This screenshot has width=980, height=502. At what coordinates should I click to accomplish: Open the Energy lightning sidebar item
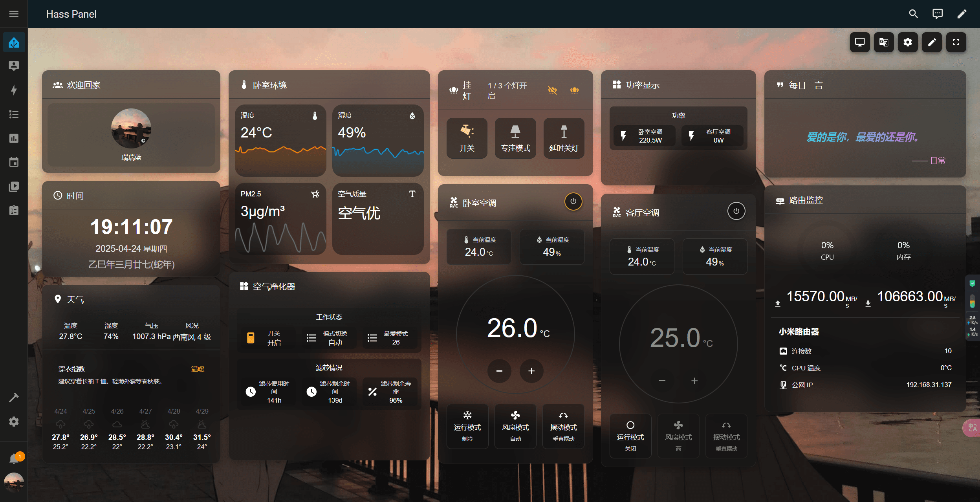tap(14, 90)
